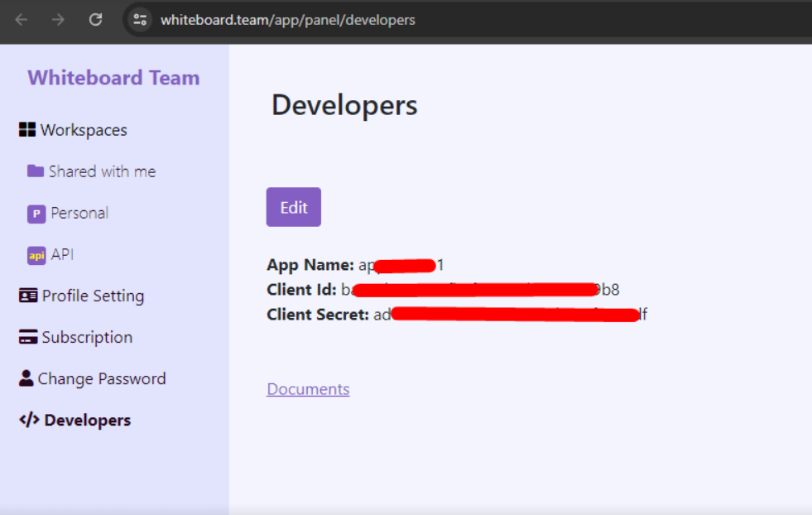
Task: Click the Change Password user icon
Action: [x=26, y=378]
